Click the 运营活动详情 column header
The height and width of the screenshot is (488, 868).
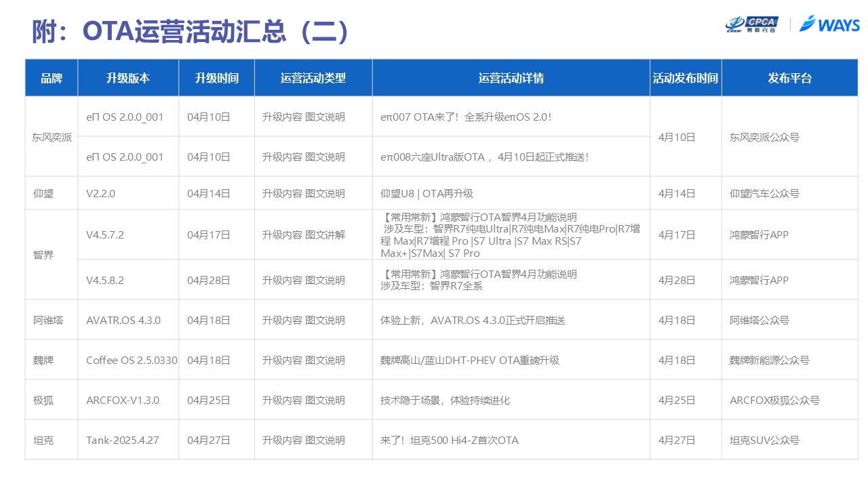tap(511, 78)
